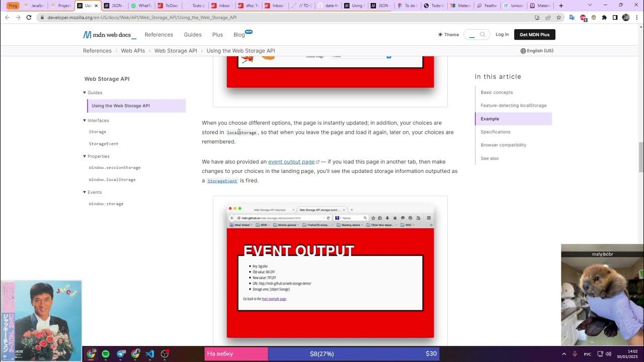Viewport: 644px width, 362px height.
Task: Click the share page icon in address bar
Action: pyautogui.click(x=548, y=17)
